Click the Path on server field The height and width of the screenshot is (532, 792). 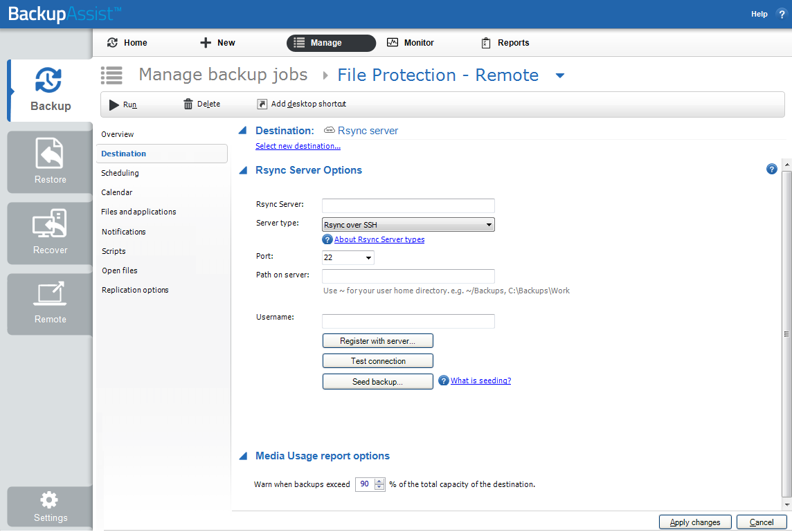coord(408,276)
